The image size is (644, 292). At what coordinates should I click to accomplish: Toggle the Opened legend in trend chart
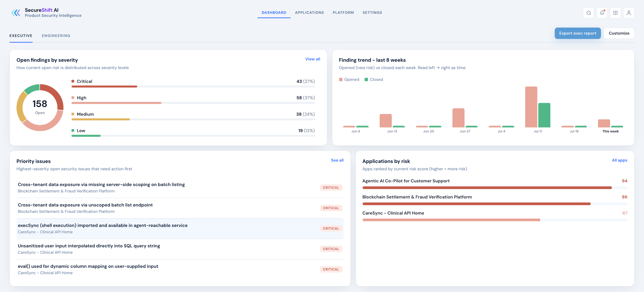(349, 80)
